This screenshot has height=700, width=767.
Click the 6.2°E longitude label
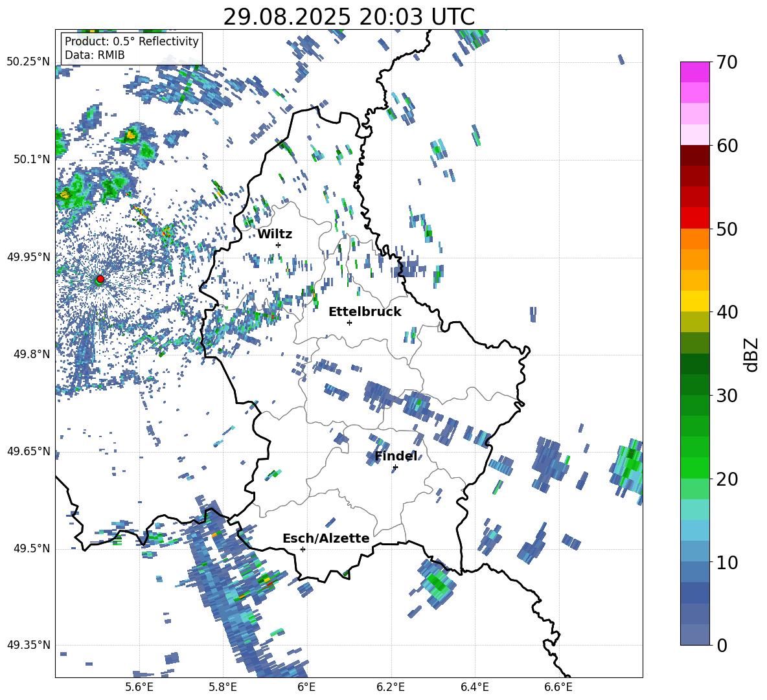click(391, 688)
